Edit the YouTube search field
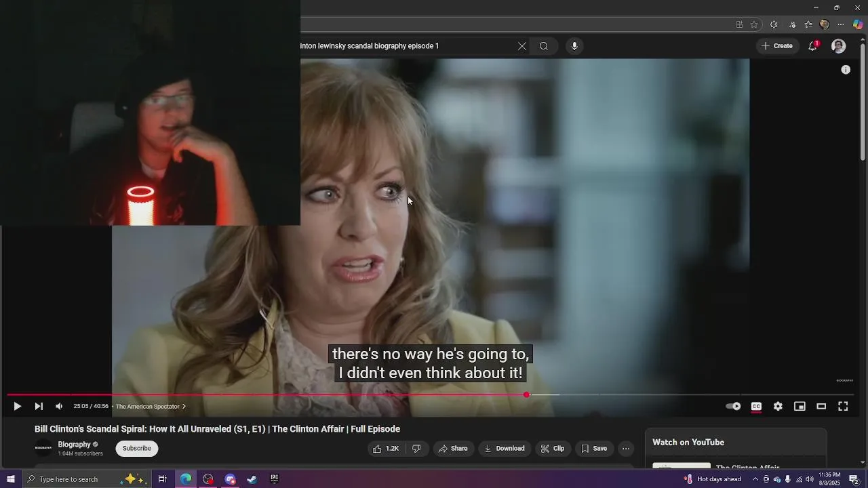Screen dimensions: 868x488 point(406,46)
